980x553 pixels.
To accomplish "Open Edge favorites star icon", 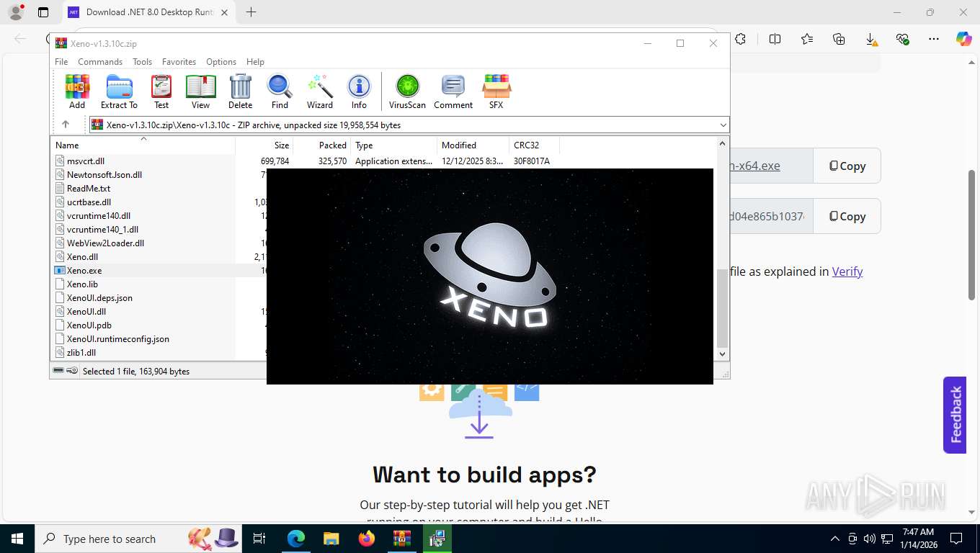I will click(807, 39).
